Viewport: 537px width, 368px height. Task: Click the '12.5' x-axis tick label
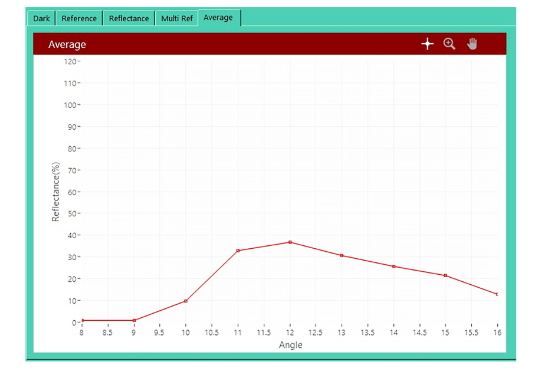(x=315, y=332)
